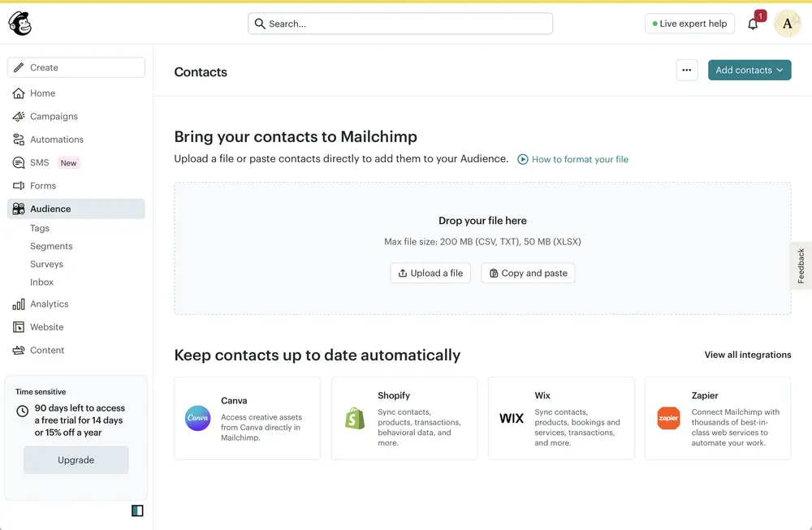812x530 pixels.
Task: Click the Upgrade button
Action: 76,460
